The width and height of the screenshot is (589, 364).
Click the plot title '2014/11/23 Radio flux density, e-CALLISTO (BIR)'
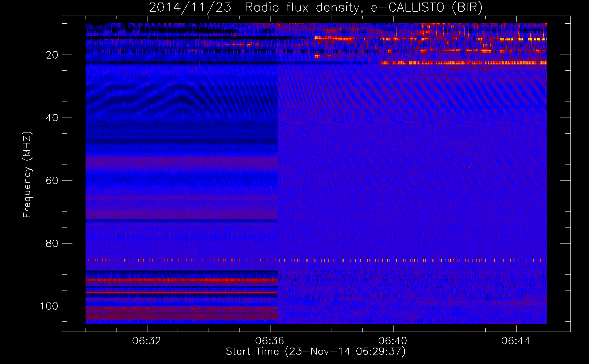click(316, 7)
